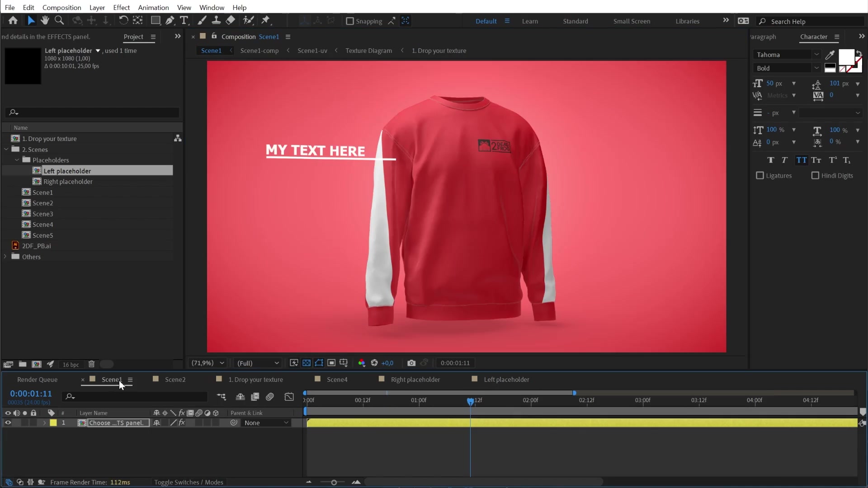
Task: Click Toggle Switches / Modes button
Action: [189, 482]
